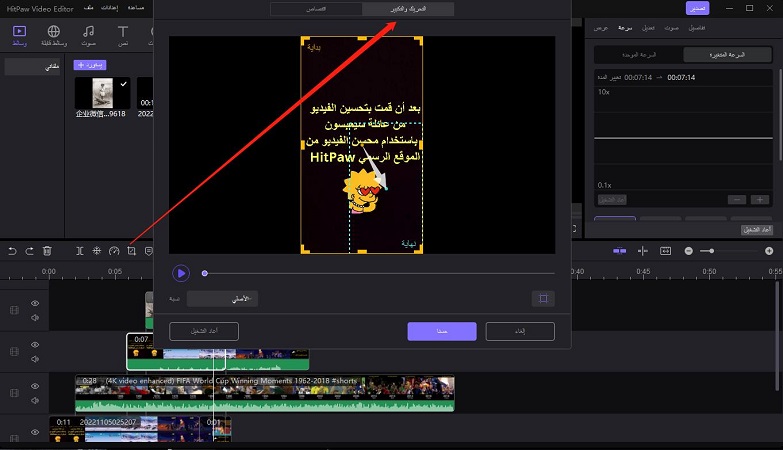Select the FIFA World Cup clip on timeline

[265, 394]
